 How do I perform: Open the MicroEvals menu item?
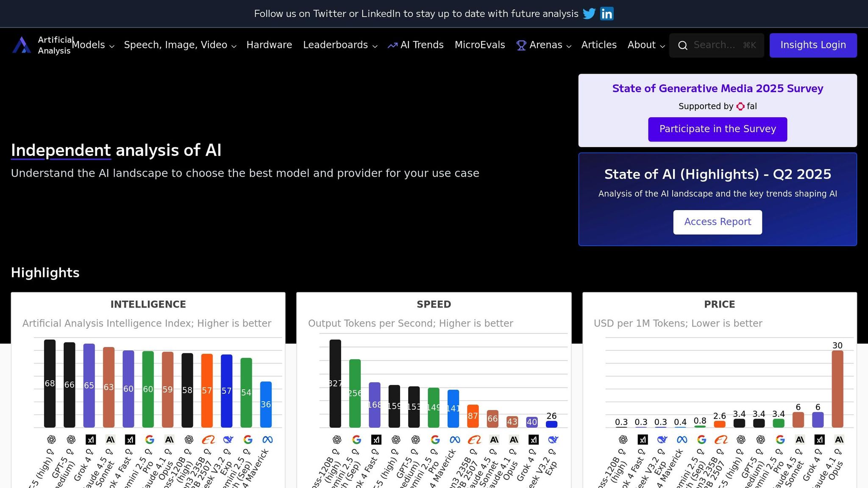[480, 45]
